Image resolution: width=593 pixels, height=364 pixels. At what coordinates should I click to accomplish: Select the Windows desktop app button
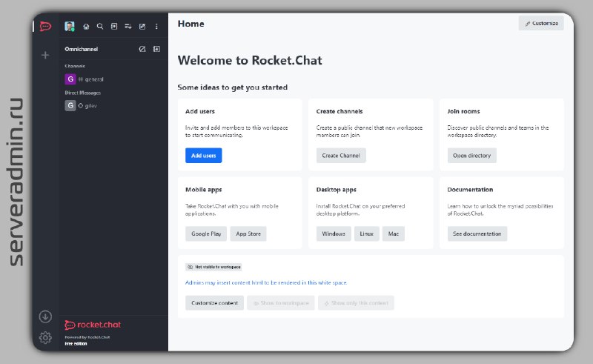coord(334,234)
